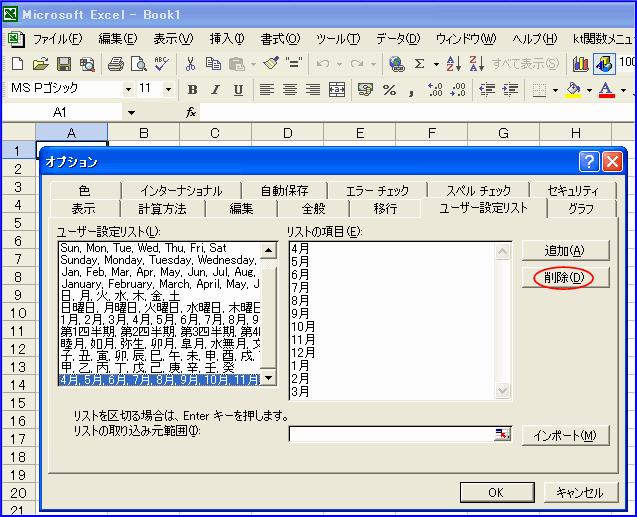
Task: Click the Cut scissors icon
Action: click(x=190, y=64)
